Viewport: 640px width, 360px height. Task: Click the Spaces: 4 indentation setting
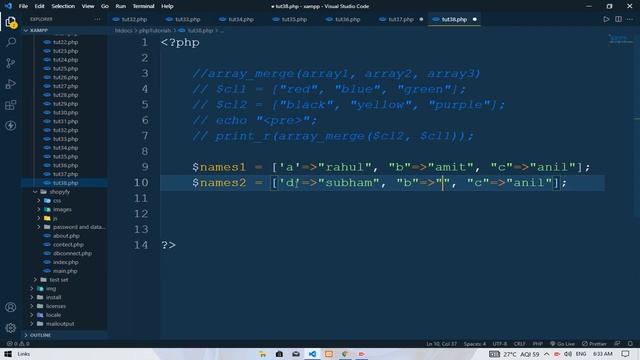click(475, 344)
